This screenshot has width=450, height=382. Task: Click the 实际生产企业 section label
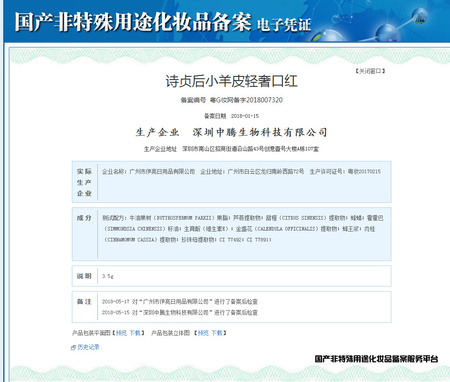(84, 182)
